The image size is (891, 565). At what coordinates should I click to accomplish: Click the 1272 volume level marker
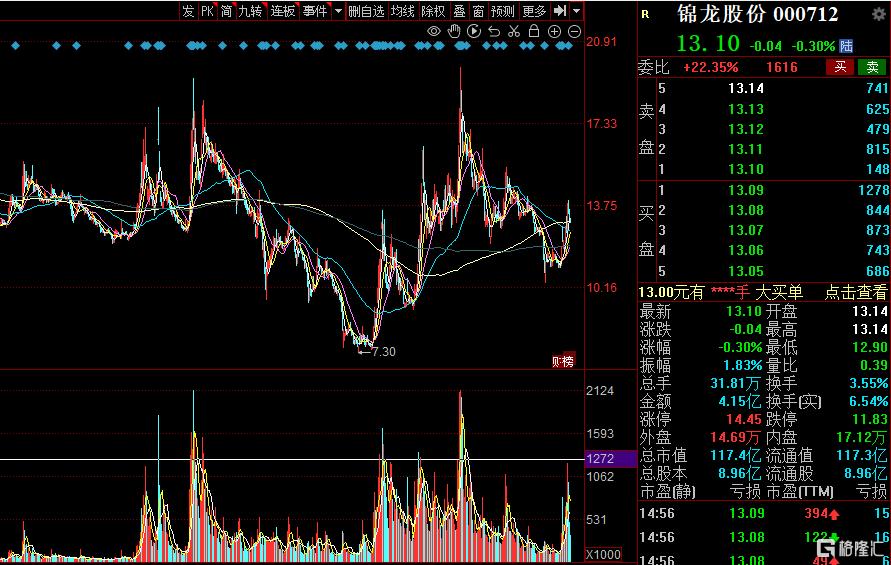coord(610,459)
